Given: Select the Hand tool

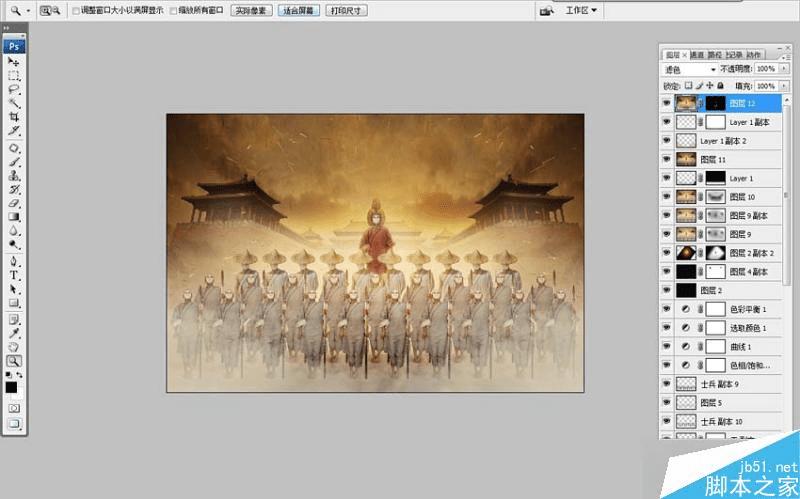Looking at the screenshot, I should tap(14, 347).
